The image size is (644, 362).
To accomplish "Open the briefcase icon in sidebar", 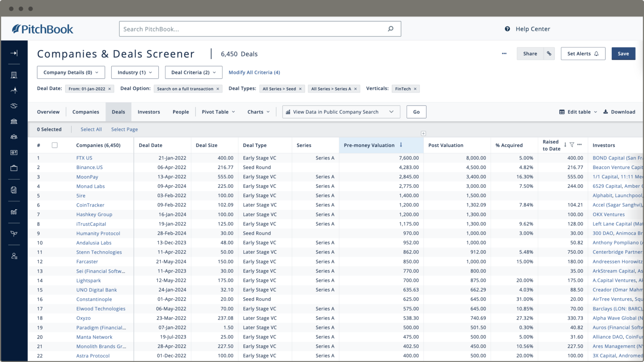I will click(x=14, y=168).
